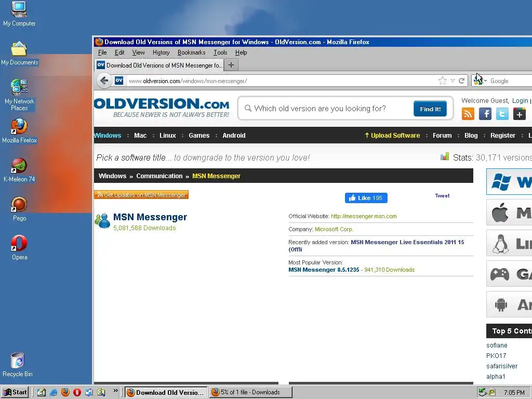Open the Help menu
Image resolution: width=532 pixels, height=399 pixels.
point(241,52)
